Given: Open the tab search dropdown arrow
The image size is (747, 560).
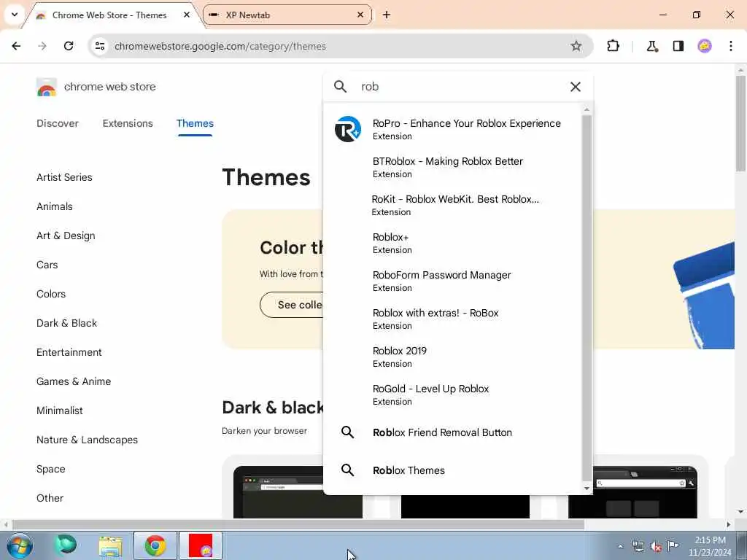Looking at the screenshot, I should pos(15,15).
